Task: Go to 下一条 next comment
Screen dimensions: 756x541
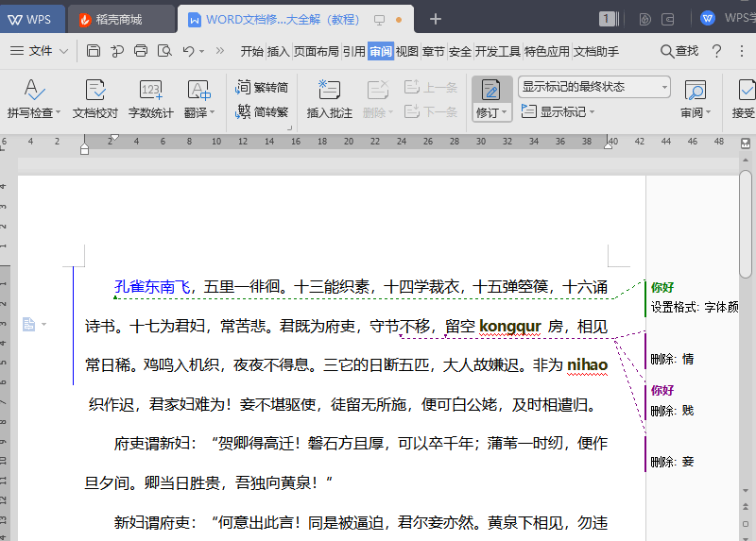Action: [x=430, y=111]
